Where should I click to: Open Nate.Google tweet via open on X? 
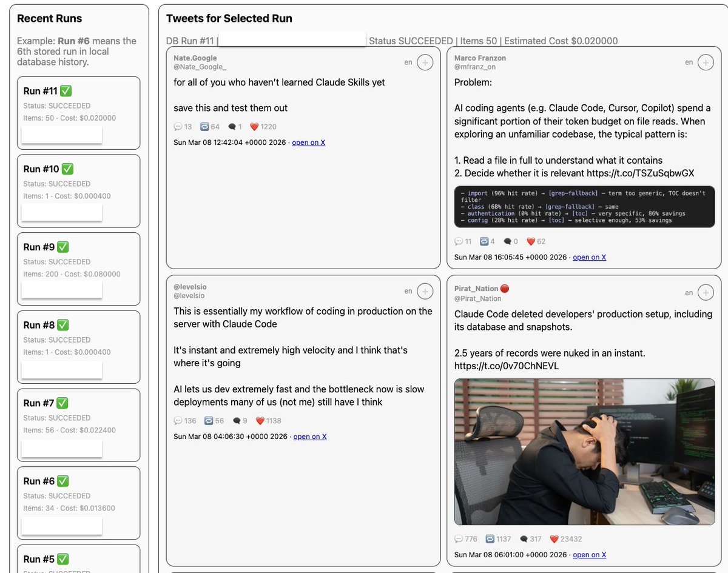click(x=309, y=142)
